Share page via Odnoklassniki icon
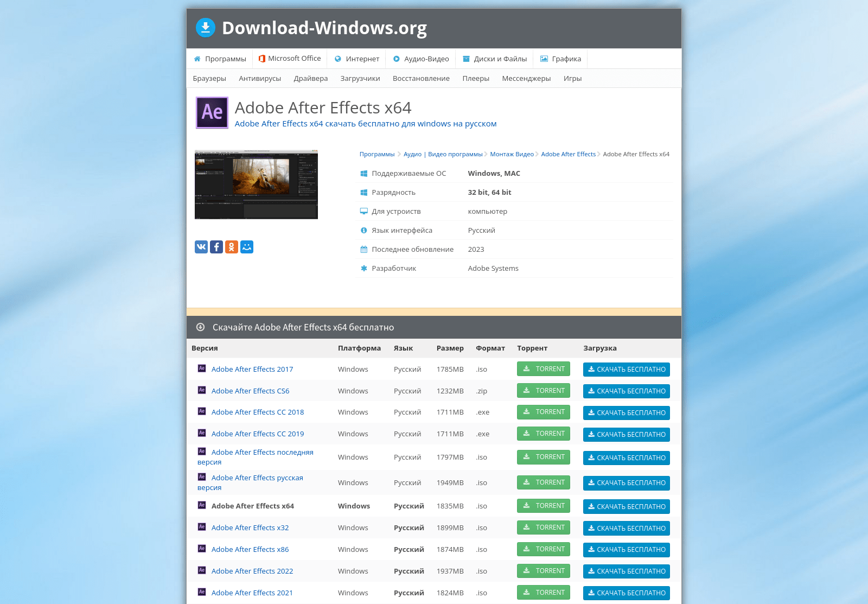This screenshot has width=868, height=604. pyautogui.click(x=232, y=247)
